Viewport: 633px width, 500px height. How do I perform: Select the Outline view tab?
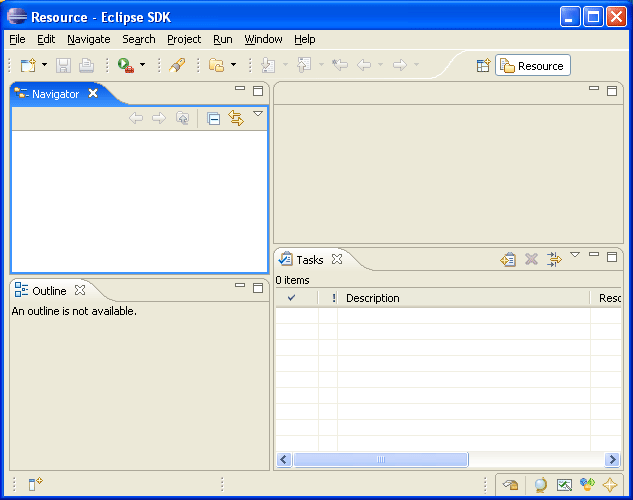point(48,291)
